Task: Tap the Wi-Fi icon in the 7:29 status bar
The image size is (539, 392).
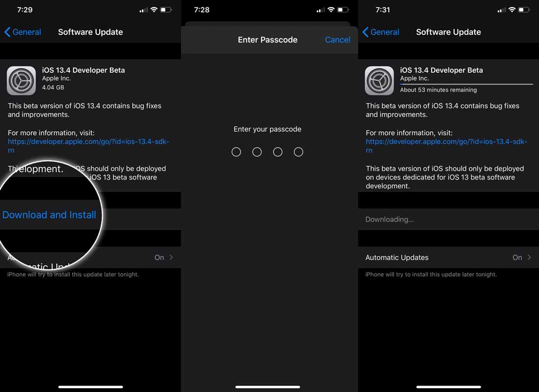Action: pyautogui.click(x=154, y=10)
